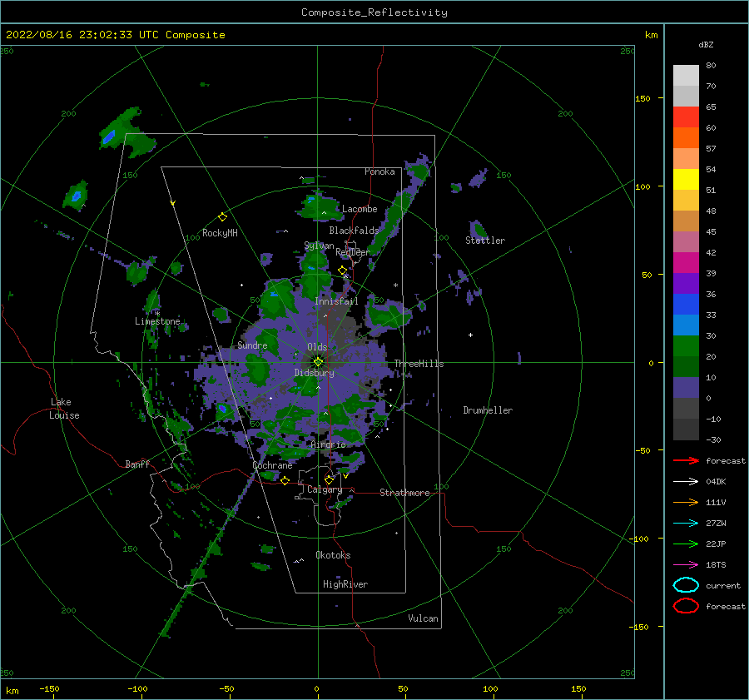The width and height of the screenshot is (749, 700).
Task: Click the -30 dBZ legend value
Action: pyautogui.click(x=713, y=439)
